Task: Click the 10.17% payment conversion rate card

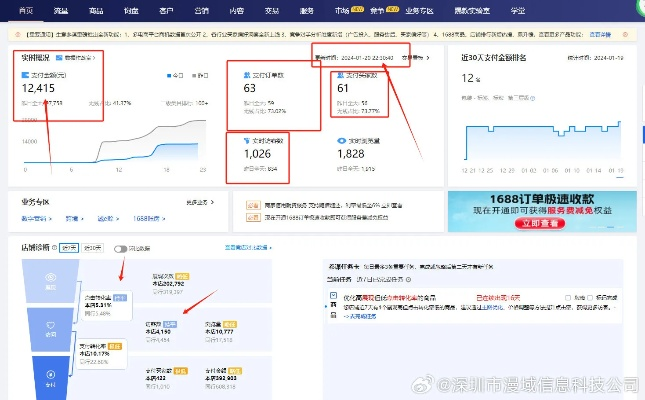Action: pyautogui.click(x=101, y=354)
